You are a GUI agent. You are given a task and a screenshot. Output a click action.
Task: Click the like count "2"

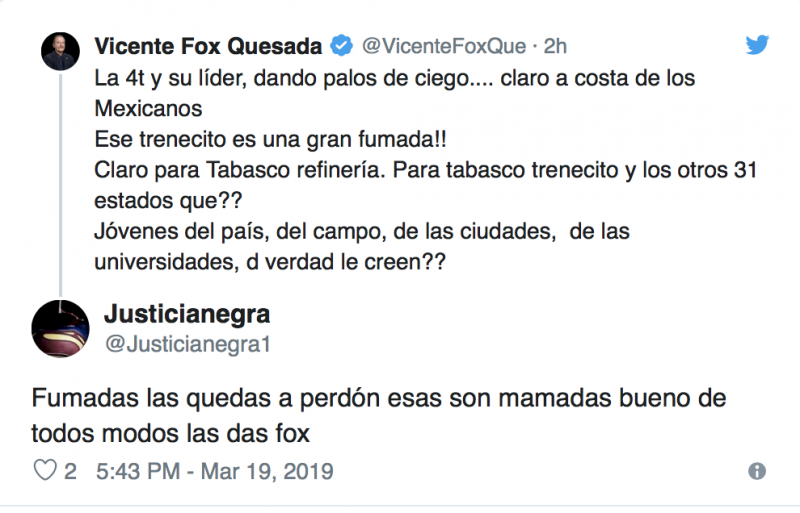(x=70, y=471)
